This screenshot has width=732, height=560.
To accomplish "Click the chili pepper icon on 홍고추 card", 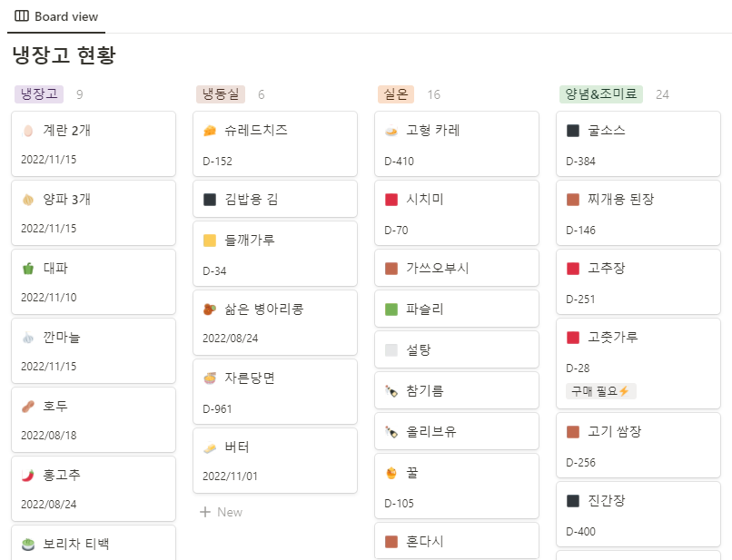I will pyautogui.click(x=28, y=476).
